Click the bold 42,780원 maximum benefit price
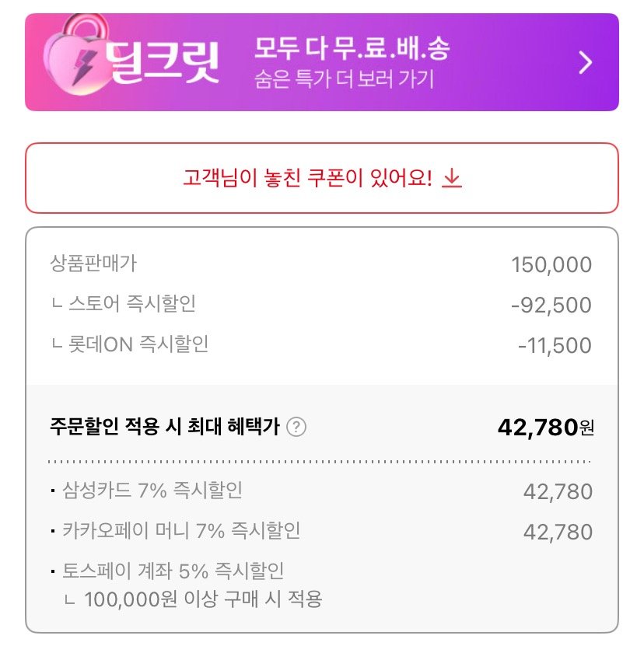 pyautogui.click(x=545, y=427)
